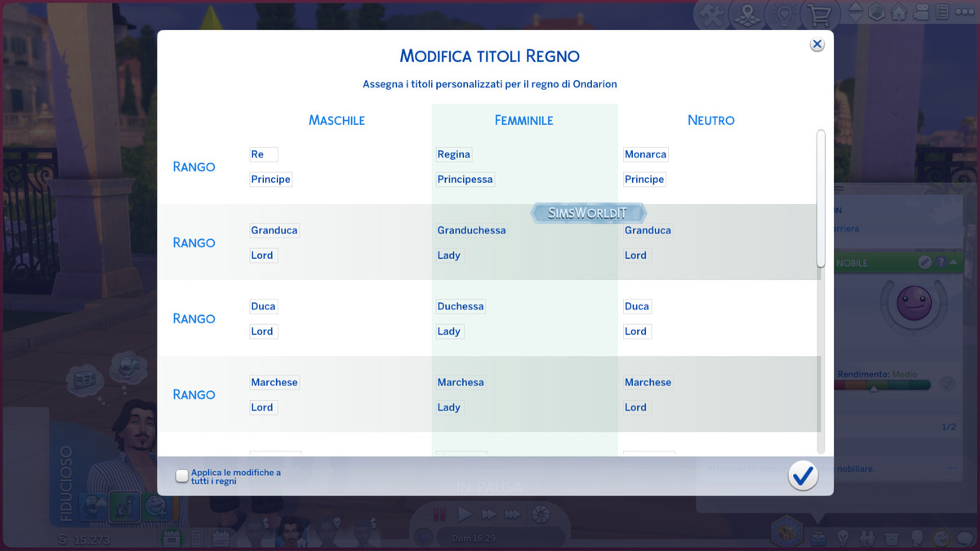Click the help question mark in Nobile panel
The height and width of the screenshot is (551, 980).
click(940, 263)
